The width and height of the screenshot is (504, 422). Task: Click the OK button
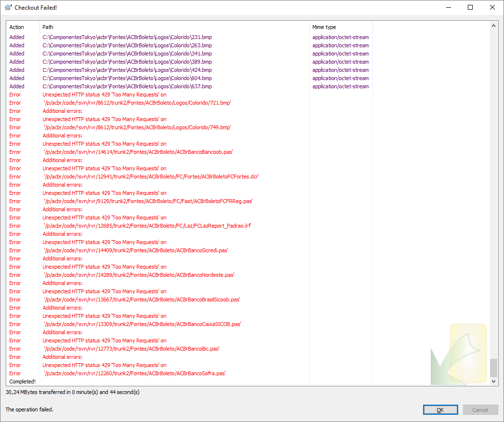pos(440,410)
